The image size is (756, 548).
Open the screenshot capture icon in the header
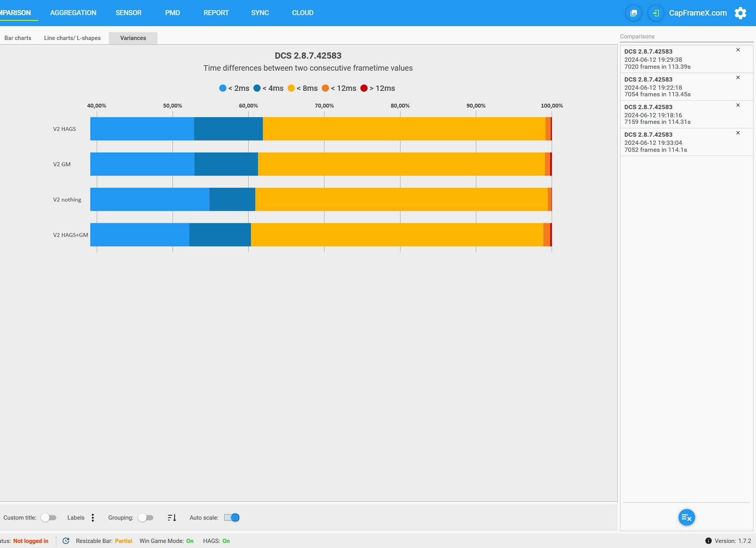coord(633,13)
